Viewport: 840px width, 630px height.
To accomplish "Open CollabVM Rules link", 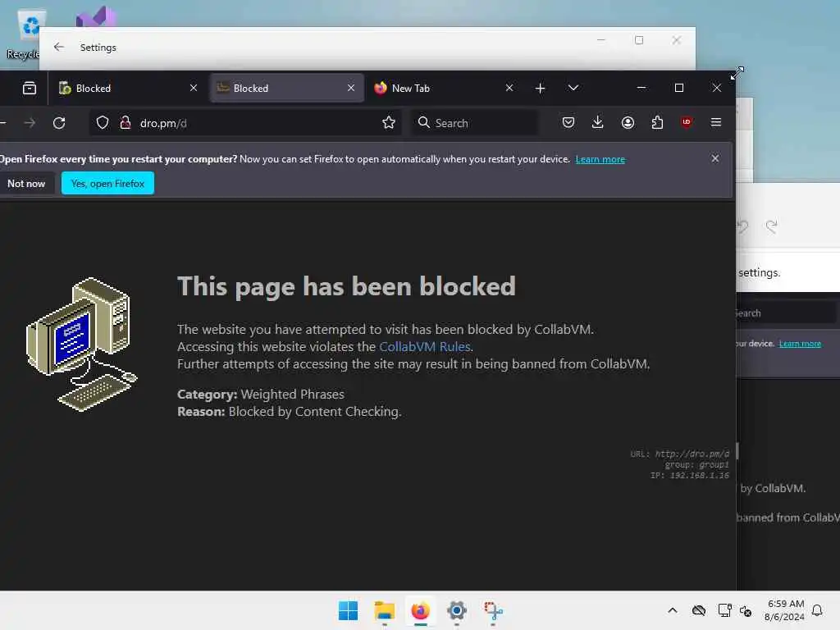I will [425, 347].
